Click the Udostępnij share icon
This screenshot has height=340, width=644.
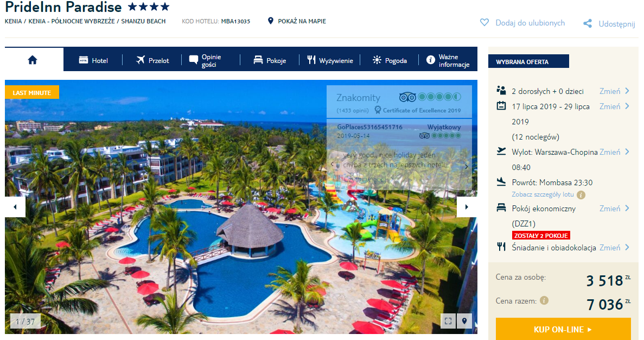click(588, 24)
